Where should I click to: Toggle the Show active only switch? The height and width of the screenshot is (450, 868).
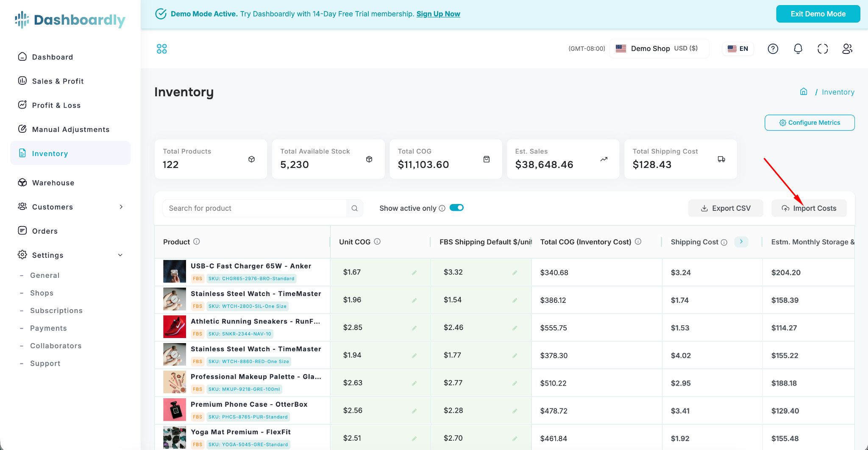[x=456, y=208]
